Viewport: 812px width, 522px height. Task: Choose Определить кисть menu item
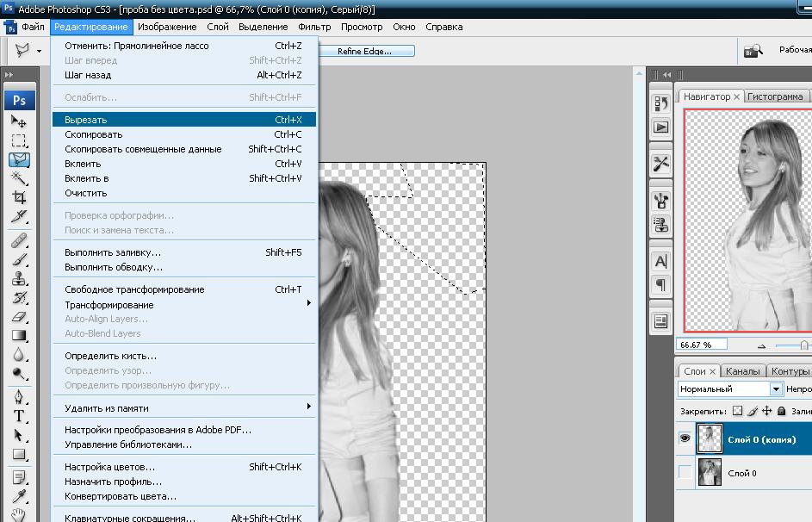tap(183, 356)
